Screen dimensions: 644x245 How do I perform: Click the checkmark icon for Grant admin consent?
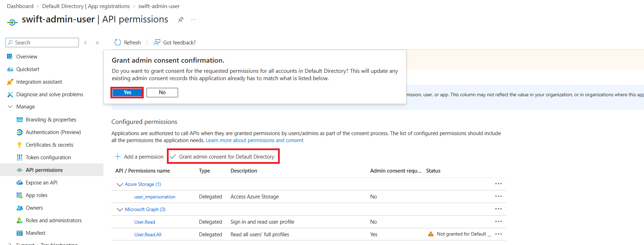click(173, 156)
